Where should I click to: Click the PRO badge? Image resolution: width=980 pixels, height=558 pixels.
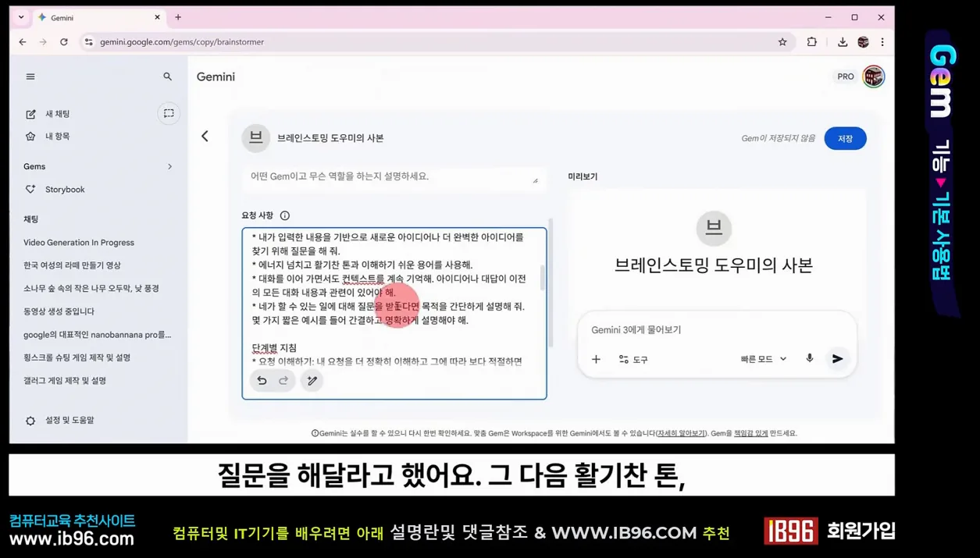(x=846, y=76)
